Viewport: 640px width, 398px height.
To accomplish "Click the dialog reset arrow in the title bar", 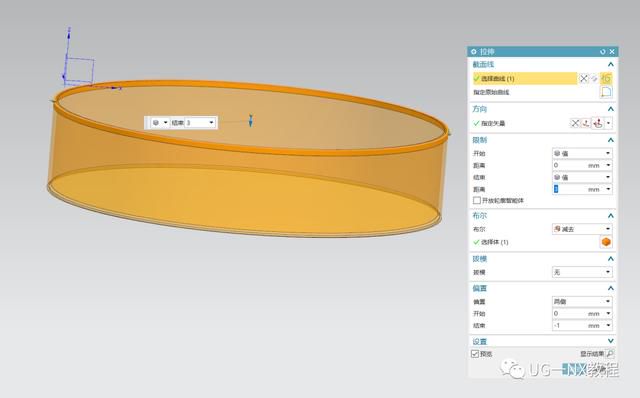I will (603, 51).
